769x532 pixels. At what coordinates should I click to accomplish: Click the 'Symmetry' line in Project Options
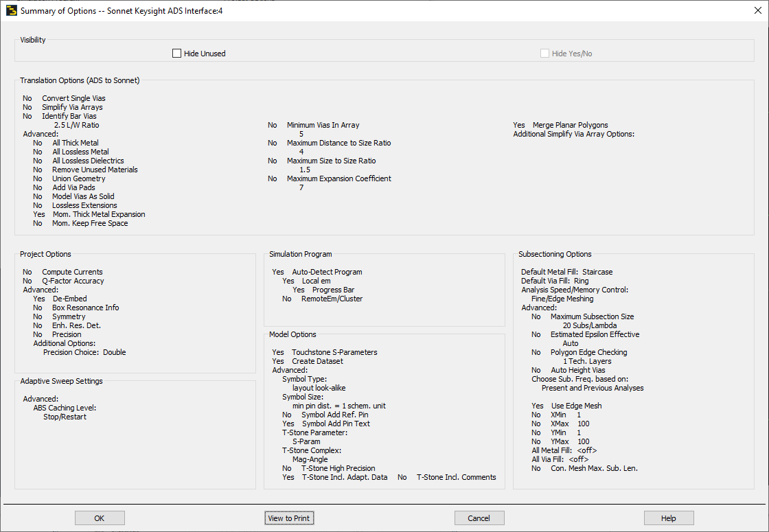tap(69, 316)
